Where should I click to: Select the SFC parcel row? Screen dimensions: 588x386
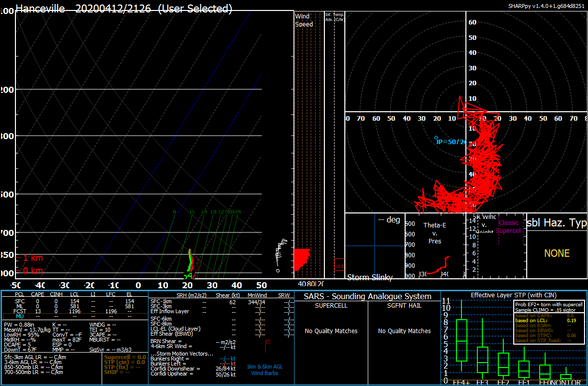[75, 301]
